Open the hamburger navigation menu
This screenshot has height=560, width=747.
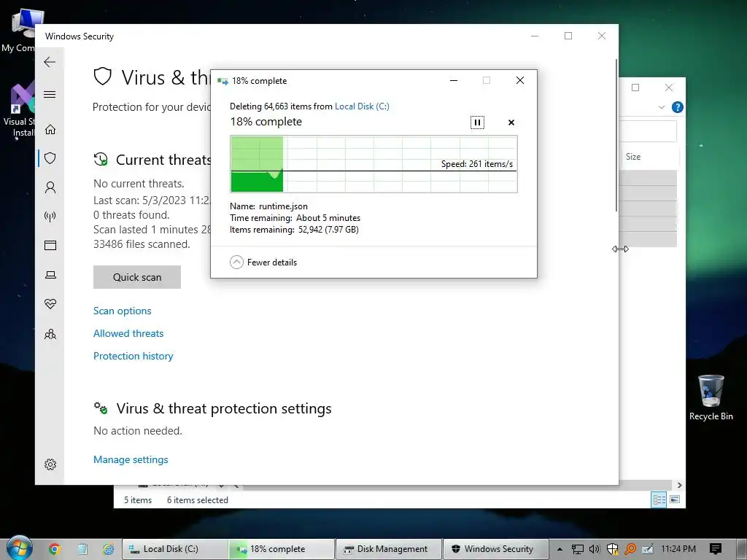pyautogui.click(x=50, y=94)
